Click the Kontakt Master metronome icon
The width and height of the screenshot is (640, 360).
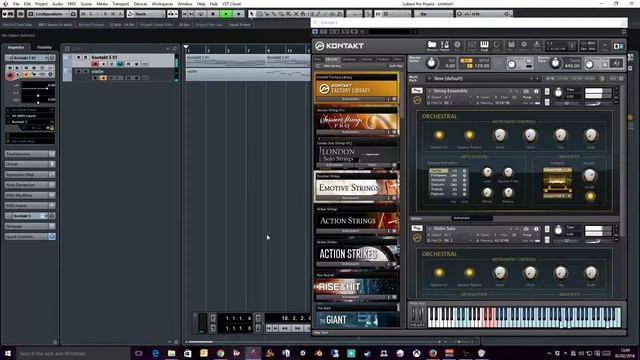tap(445, 45)
